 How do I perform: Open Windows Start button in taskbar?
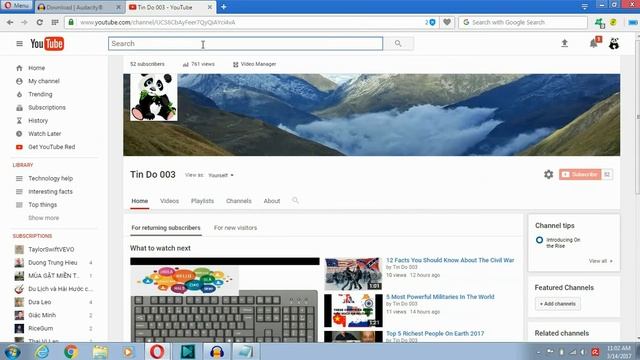[12, 351]
